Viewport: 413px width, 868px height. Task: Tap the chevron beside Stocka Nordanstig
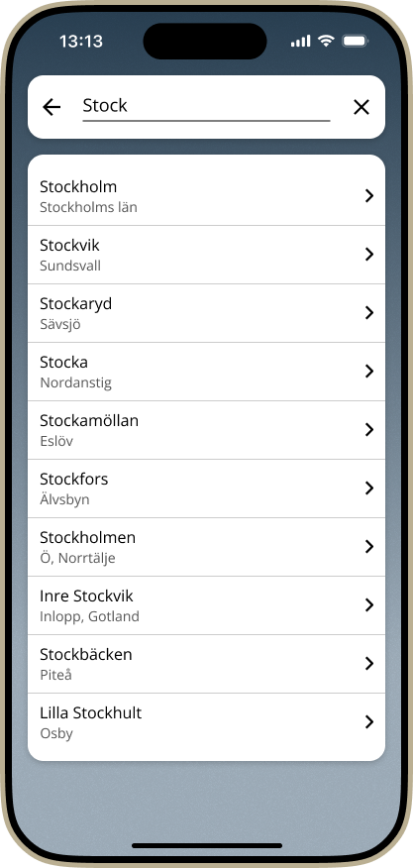[369, 371]
